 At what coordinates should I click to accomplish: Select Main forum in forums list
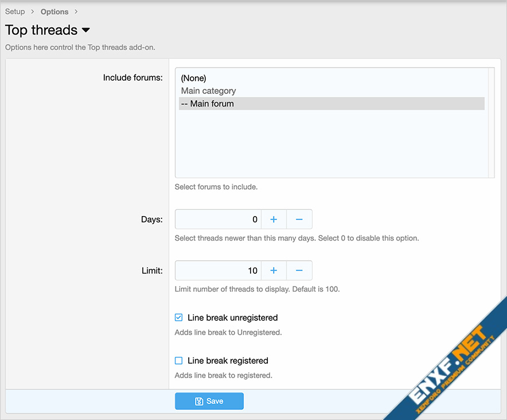point(207,104)
